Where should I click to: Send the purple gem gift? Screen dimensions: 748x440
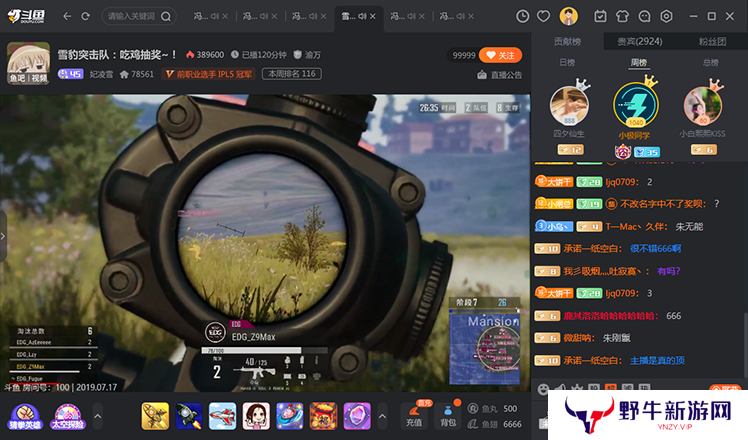point(357,416)
